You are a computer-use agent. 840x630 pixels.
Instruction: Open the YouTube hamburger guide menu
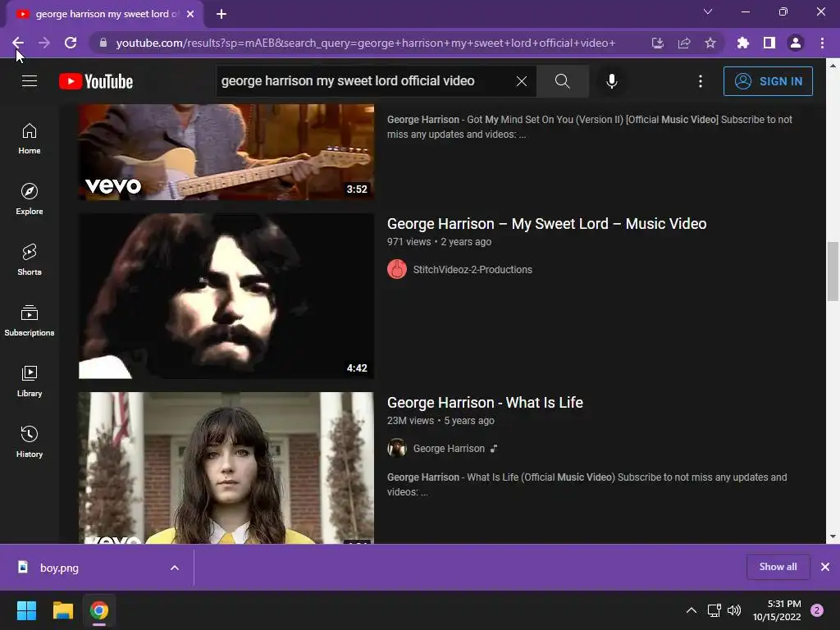tap(30, 81)
